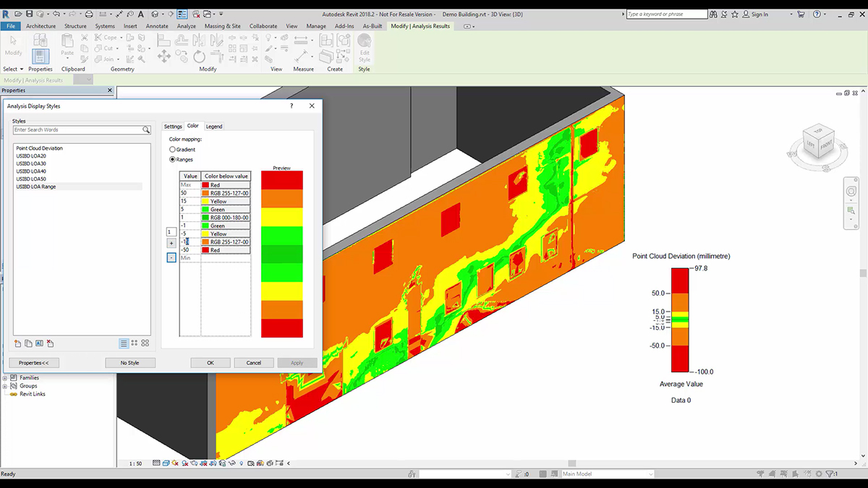Select the Ranges radio button
The height and width of the screenshot is (488, 868).
(172, 159)
